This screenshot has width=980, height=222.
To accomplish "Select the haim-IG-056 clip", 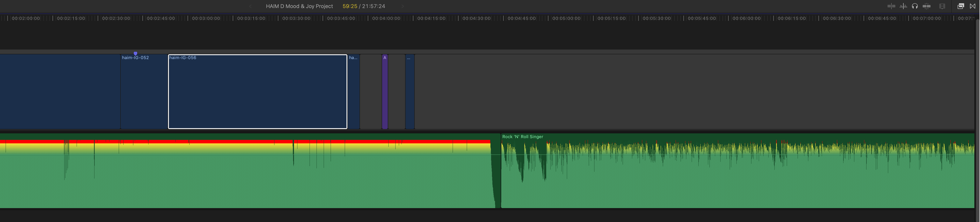I will [257, 92].
